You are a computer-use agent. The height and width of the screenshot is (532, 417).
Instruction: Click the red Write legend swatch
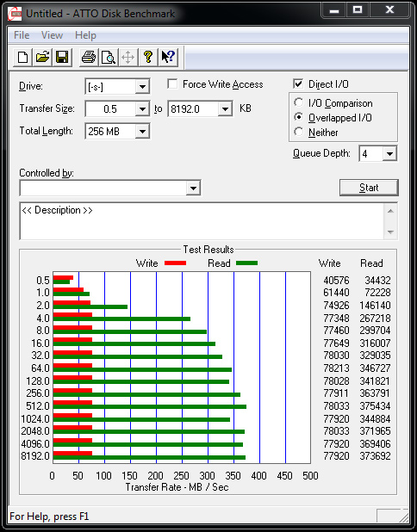pyautogui.click(x=175, y=263)
